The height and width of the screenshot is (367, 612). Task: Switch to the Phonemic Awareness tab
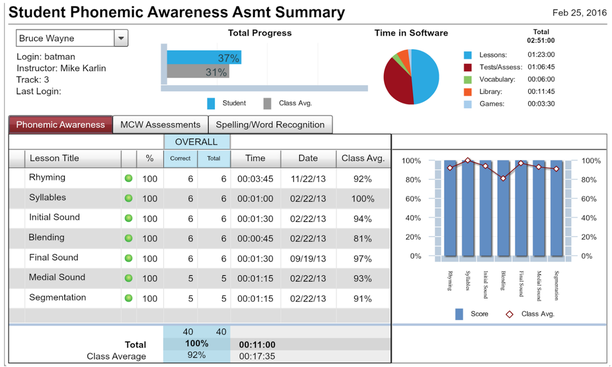click(x=60, y=125)
